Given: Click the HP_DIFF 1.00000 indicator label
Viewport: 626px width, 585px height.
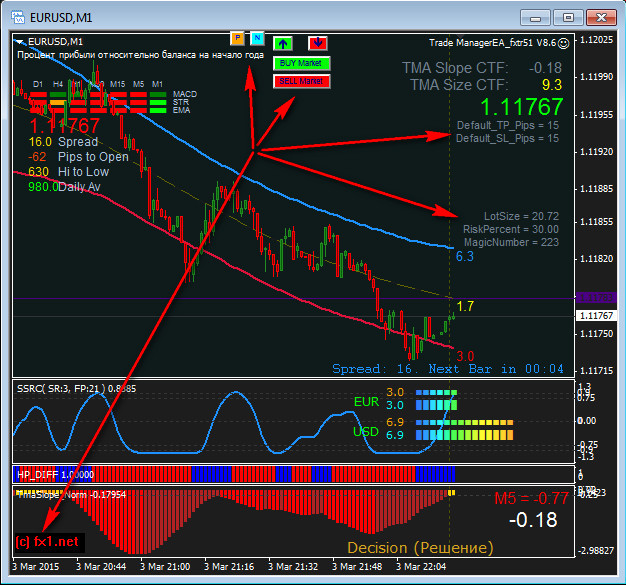Looking at the screenshot, I should tap(55, 475).
